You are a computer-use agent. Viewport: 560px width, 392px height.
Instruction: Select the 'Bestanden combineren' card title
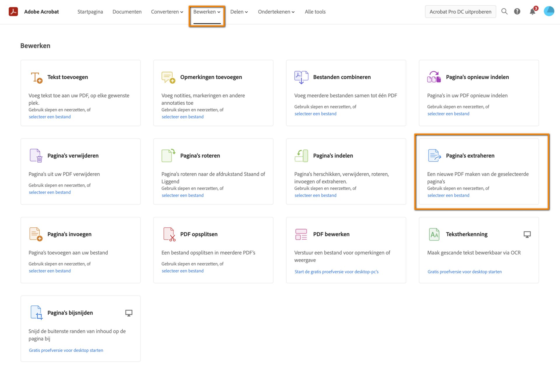342,77
